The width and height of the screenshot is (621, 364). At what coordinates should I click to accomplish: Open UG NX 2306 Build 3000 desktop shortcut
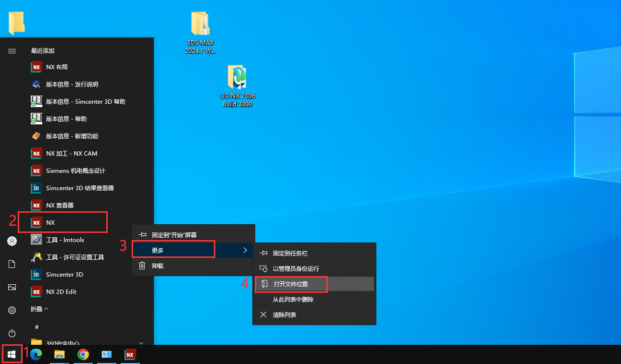point(237,85)
